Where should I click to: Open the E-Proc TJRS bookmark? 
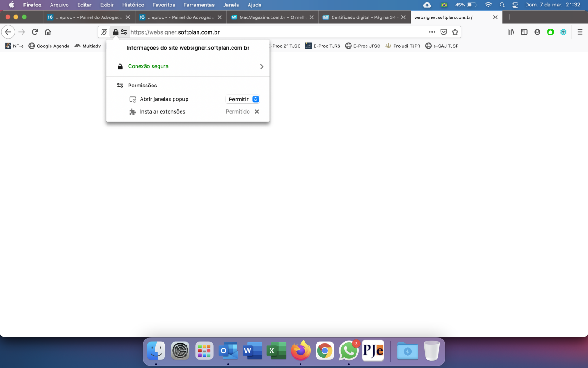(323, 46)
